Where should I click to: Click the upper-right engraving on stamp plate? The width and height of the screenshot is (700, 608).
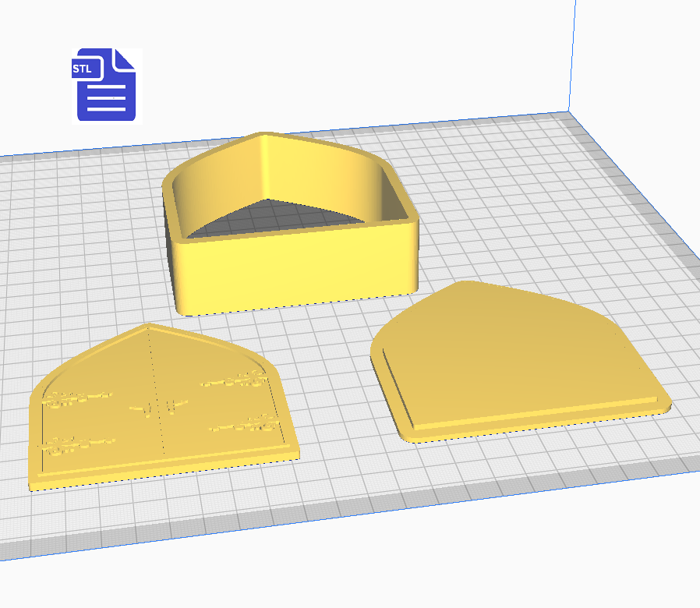point(232,381)
